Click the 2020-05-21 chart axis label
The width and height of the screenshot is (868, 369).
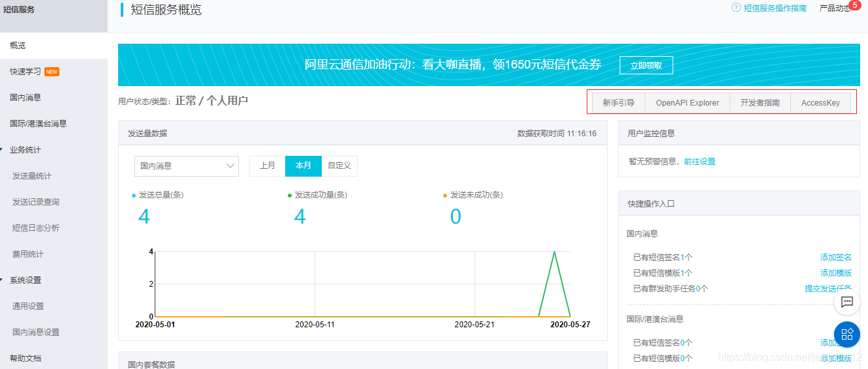[x=474, y=324]
